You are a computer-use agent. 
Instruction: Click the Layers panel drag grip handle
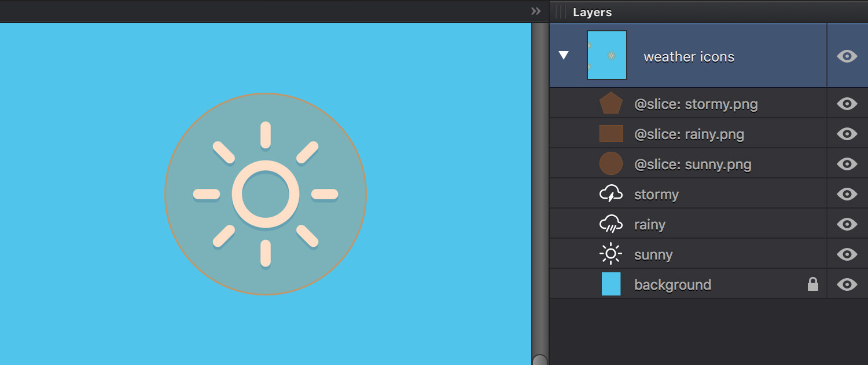[x=561, y=12]
